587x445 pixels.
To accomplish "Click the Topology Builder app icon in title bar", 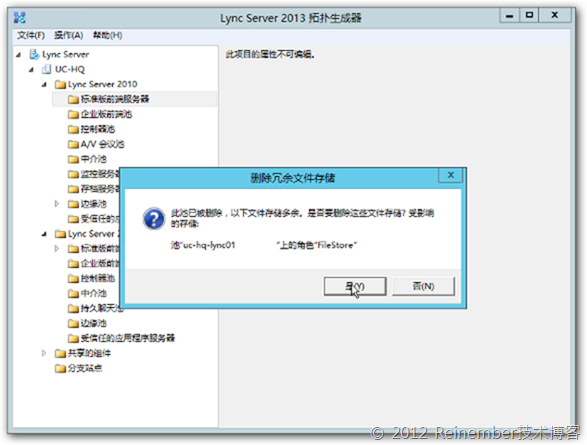I will point(19,18).
